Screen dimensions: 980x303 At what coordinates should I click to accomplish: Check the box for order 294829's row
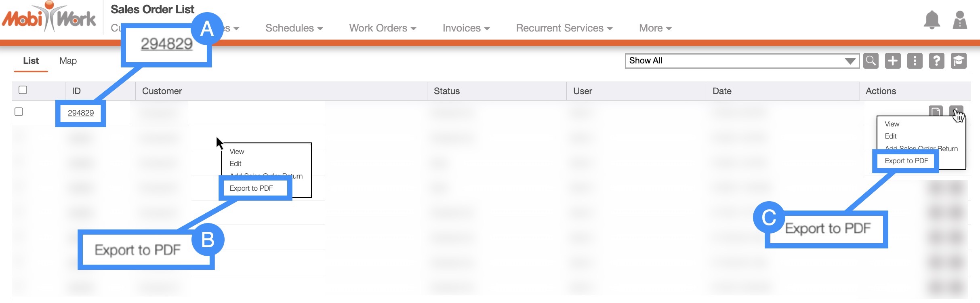pos(19,112)
